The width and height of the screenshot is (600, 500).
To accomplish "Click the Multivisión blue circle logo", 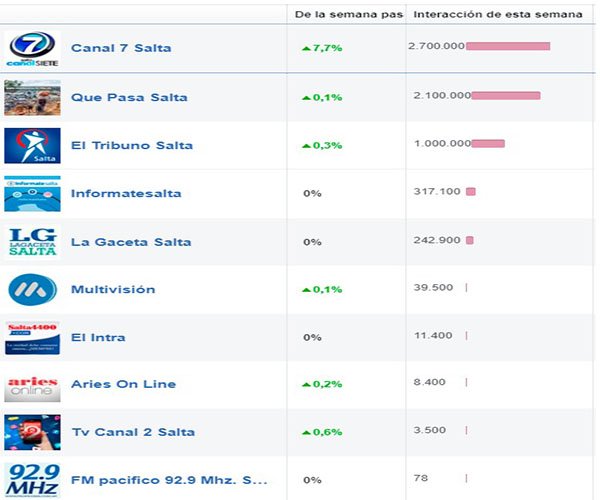I will [x=32, y=289].
